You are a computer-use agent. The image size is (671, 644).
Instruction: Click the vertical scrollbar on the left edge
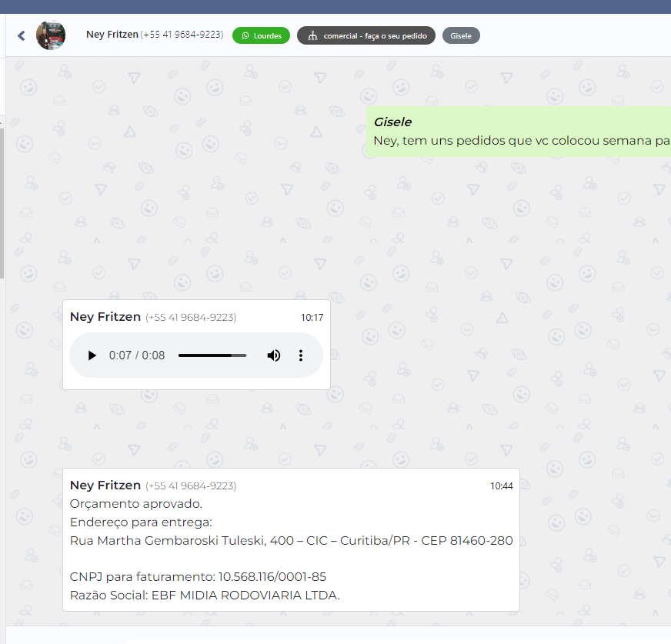[x=2, y=200]
